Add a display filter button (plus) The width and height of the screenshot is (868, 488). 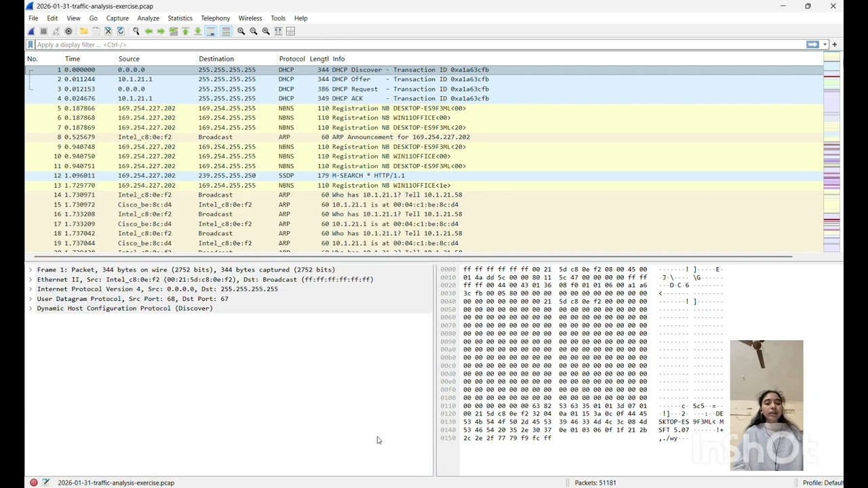click(834, 45)
